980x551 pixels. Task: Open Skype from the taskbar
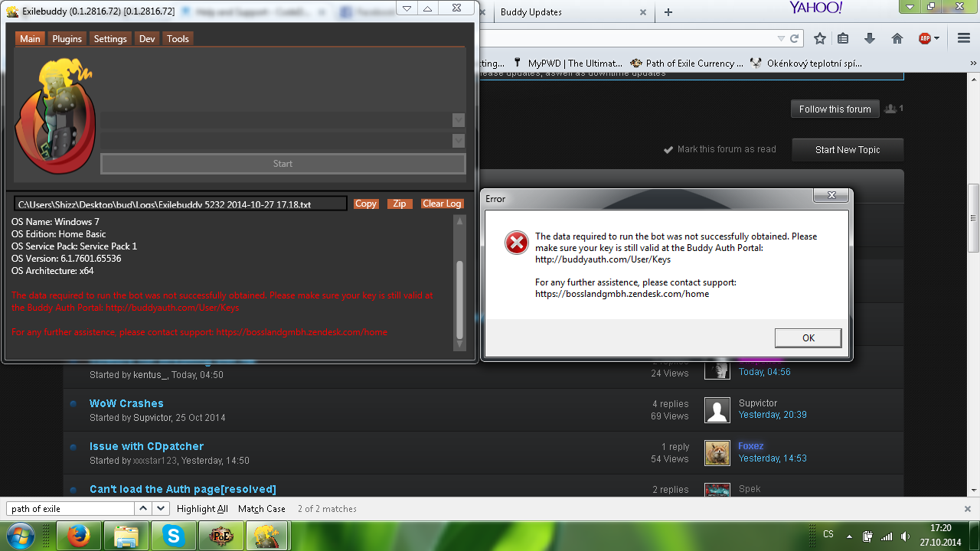174,536
